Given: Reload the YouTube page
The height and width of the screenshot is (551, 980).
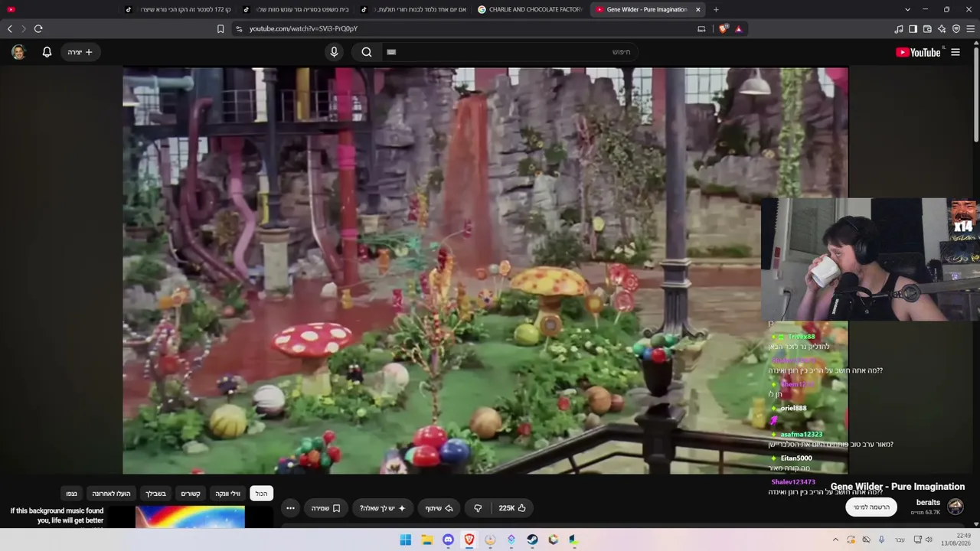Looking at the screenshot, I should (x=38, y=28).
